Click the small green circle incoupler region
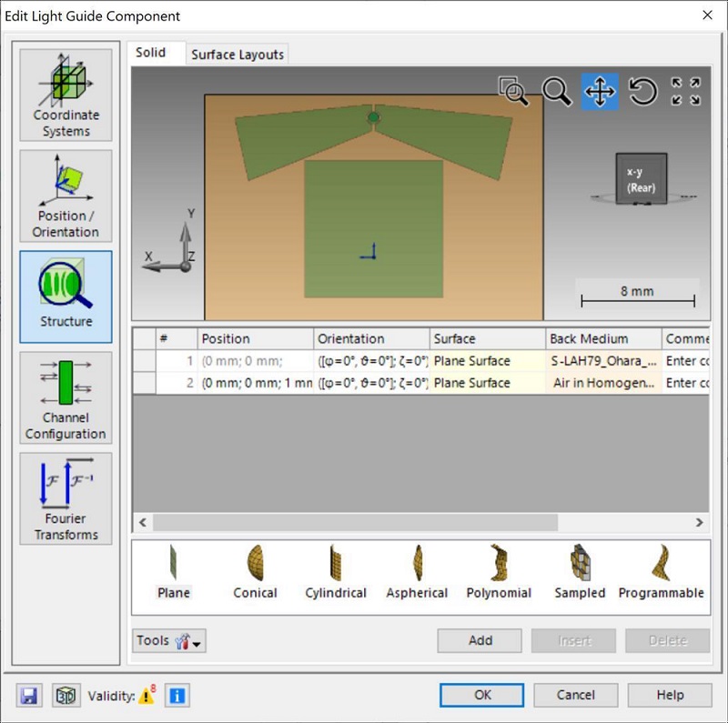Screen dimensions: 728x723 pyautogui.click(x=373, y=117)
